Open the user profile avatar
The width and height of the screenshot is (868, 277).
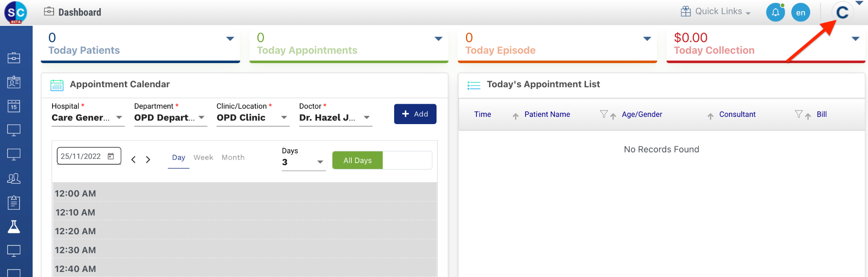[x=842, y=12]
